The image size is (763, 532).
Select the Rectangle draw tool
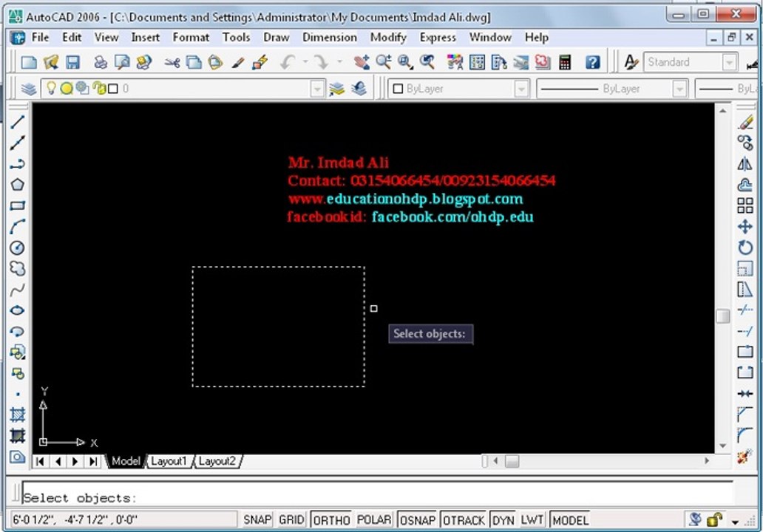pos(17,205)
